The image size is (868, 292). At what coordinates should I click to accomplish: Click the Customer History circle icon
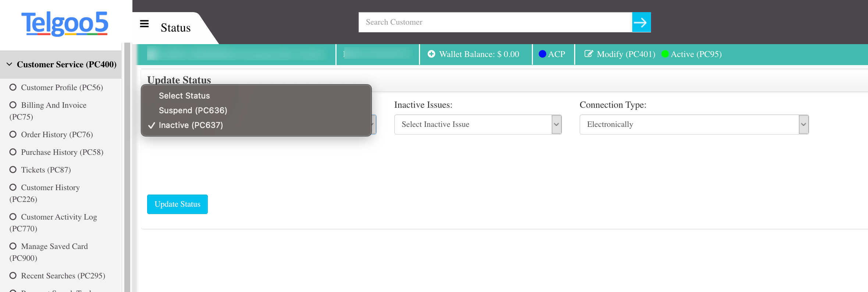[13, 187]
